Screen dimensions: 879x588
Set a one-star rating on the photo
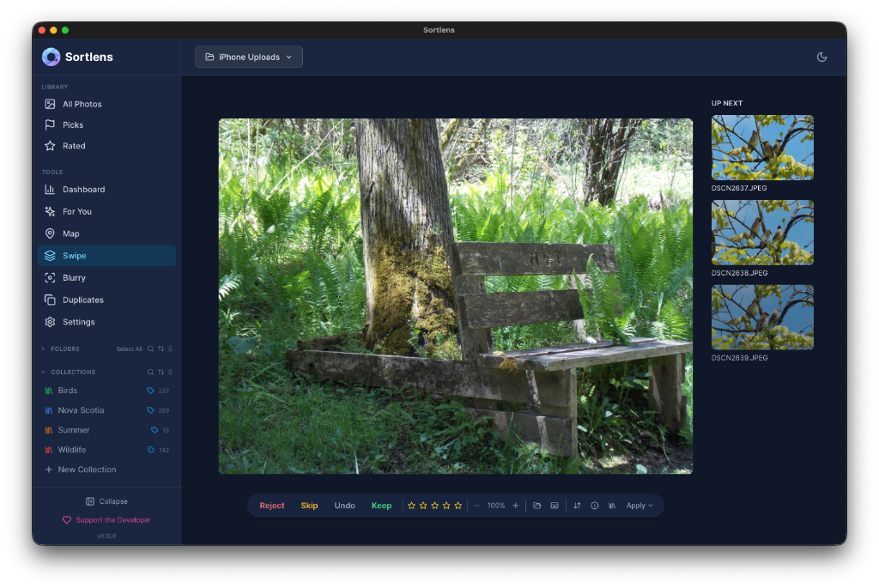pos(411,506)
